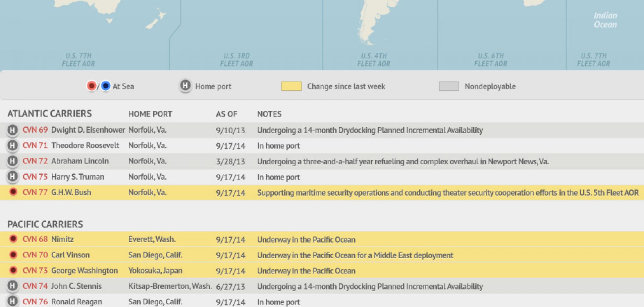Viewport: 644px width, 307px height.
Task: Select the CVN 74 hull number
Action: tap(35, 286)
